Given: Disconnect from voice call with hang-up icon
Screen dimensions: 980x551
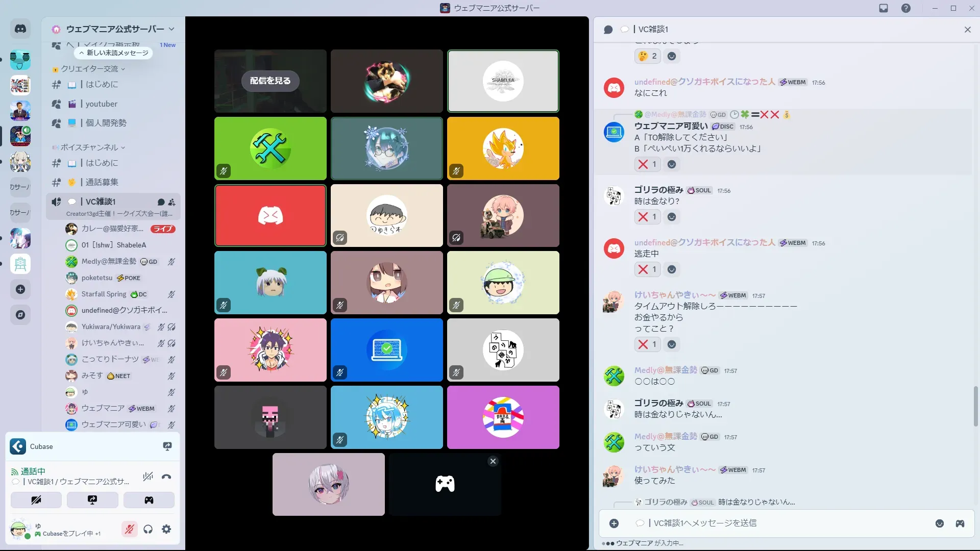Looking at the screenshot, I should pos(166,477).
